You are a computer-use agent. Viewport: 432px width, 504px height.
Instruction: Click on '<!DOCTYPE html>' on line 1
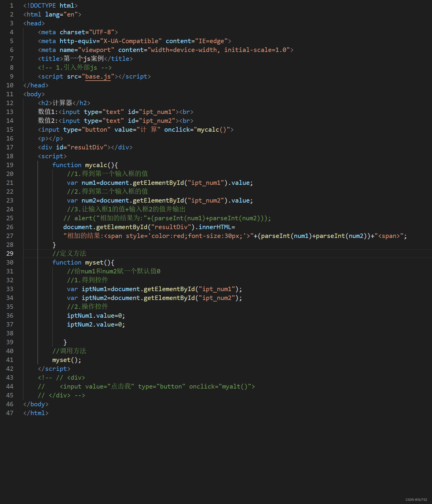click(51, 6)
